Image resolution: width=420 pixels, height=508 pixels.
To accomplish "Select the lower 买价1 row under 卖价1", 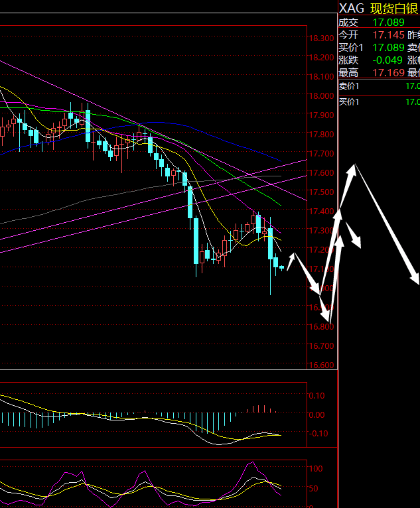I will click(x=379, y=102).
